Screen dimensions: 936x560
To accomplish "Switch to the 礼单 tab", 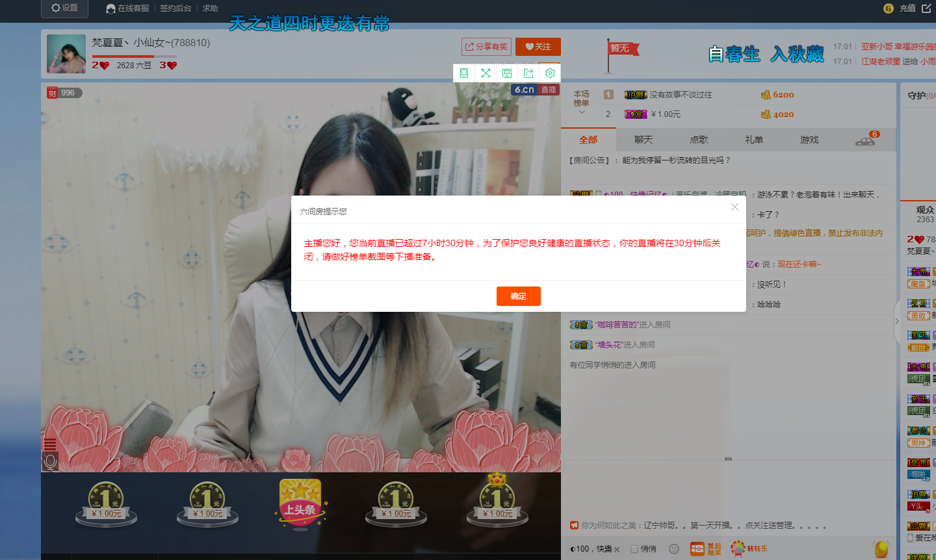I will pyautogui.click(x=754, y=140).
